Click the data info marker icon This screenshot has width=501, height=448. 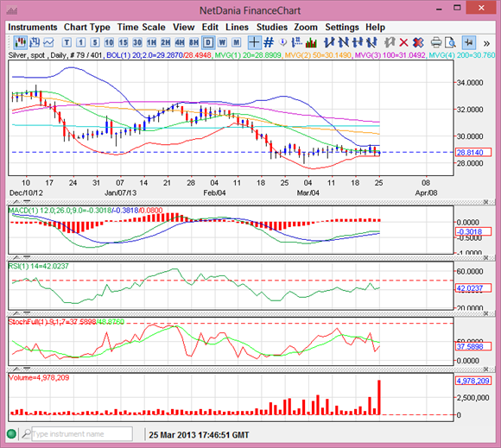point(283,42)
